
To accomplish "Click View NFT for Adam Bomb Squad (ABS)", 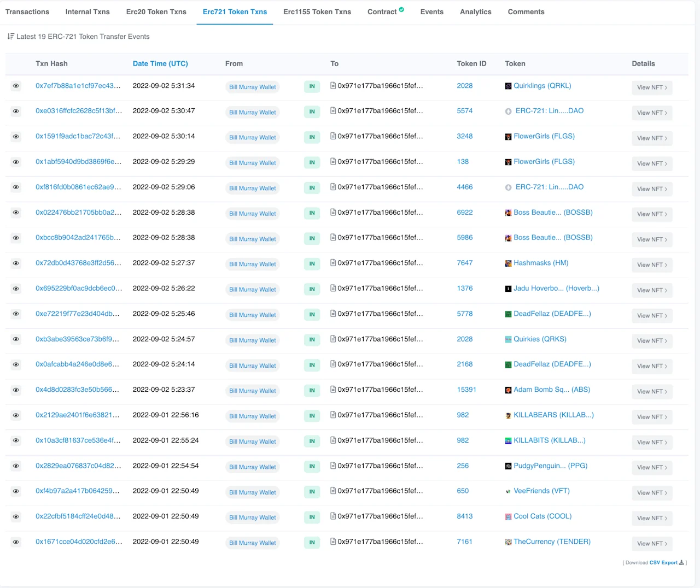I will pyautogui.click(x=652, y=392).
